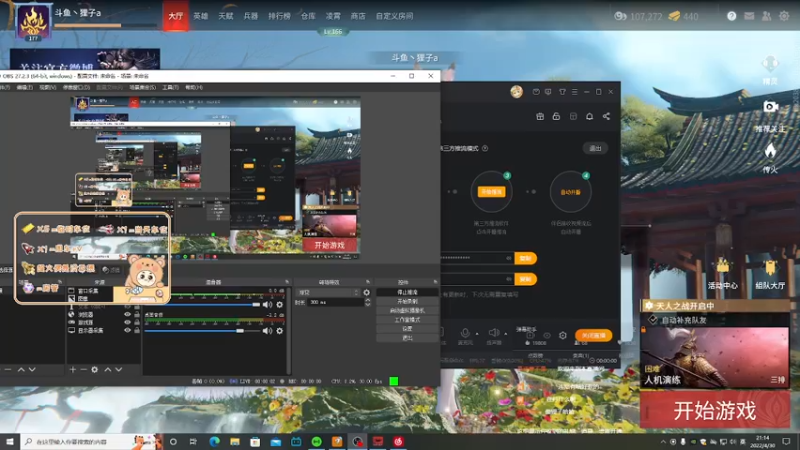The image size is (800, 450).
Task: Remove selected source with minus icon
Action: [x=83, y=369]
